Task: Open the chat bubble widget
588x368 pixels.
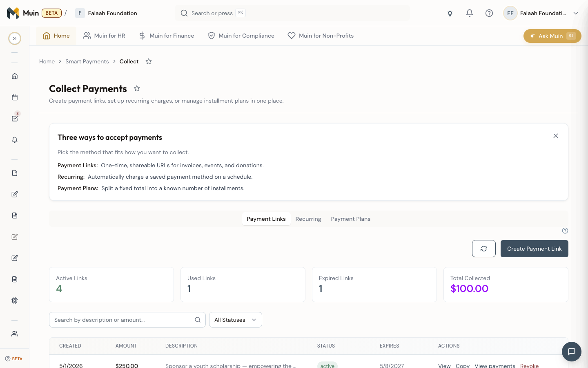Action: pos(572,352)
